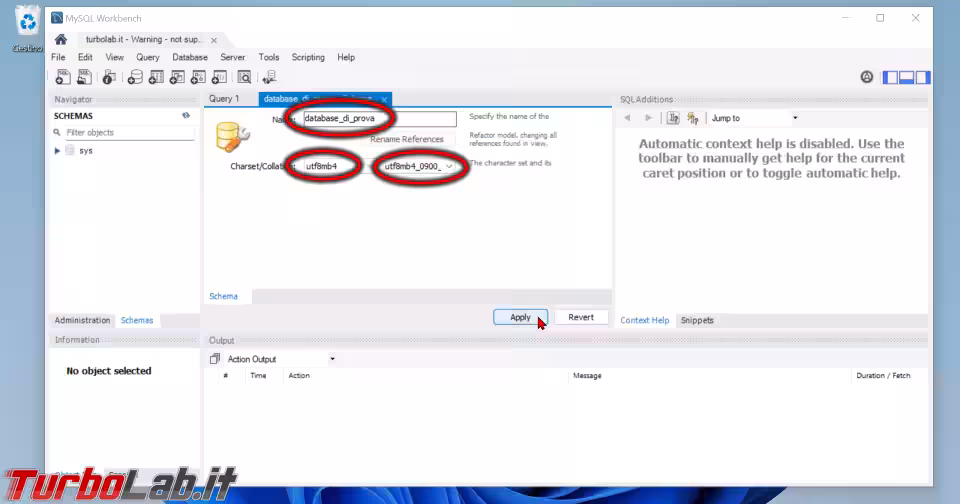The width and height of the screenshot is (960, 504).
Task: Create new stored procedure toolbar icon
Action: 198,77
